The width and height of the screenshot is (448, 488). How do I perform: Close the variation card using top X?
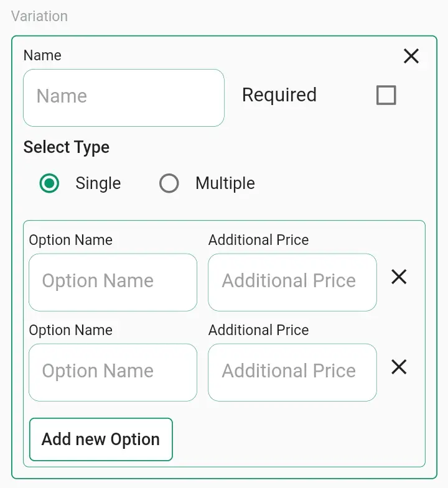click(411, 57)
